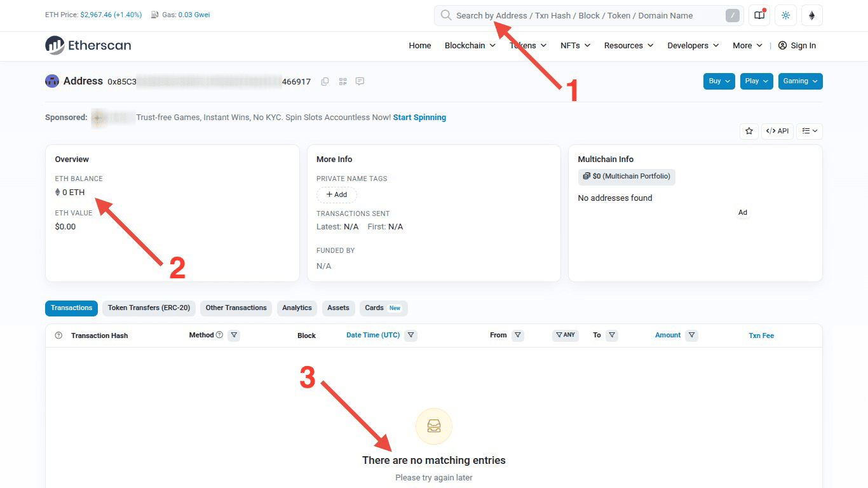Expand the More menu
The height and width of the screenshot is (488, 868).
pyautogui.click(x=747, y=45)
